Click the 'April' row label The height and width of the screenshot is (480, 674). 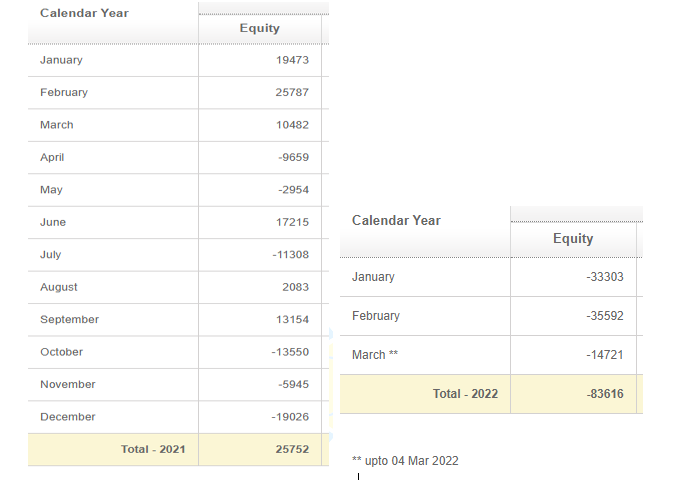(52, 157)
